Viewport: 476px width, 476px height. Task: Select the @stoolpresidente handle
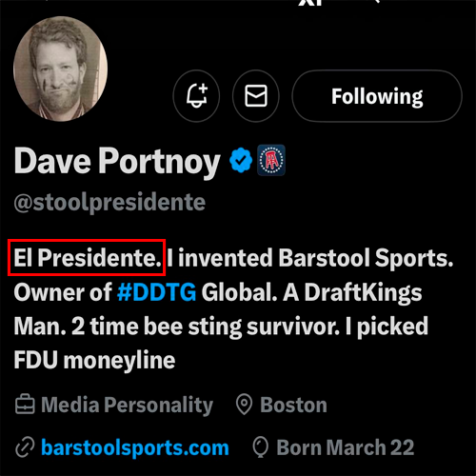109,202
